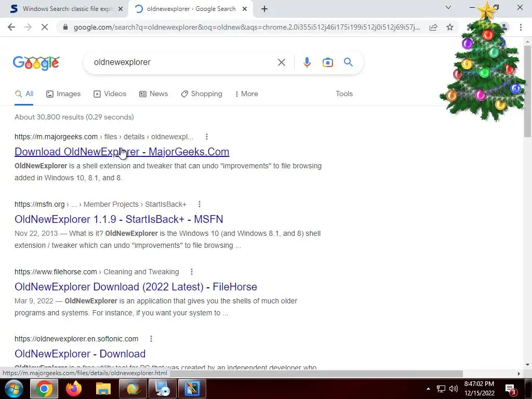Image resolution: width=532 pixels, height=399 pixels.
Task: Show hidden tray icons arrow
Action: [428, 389]
